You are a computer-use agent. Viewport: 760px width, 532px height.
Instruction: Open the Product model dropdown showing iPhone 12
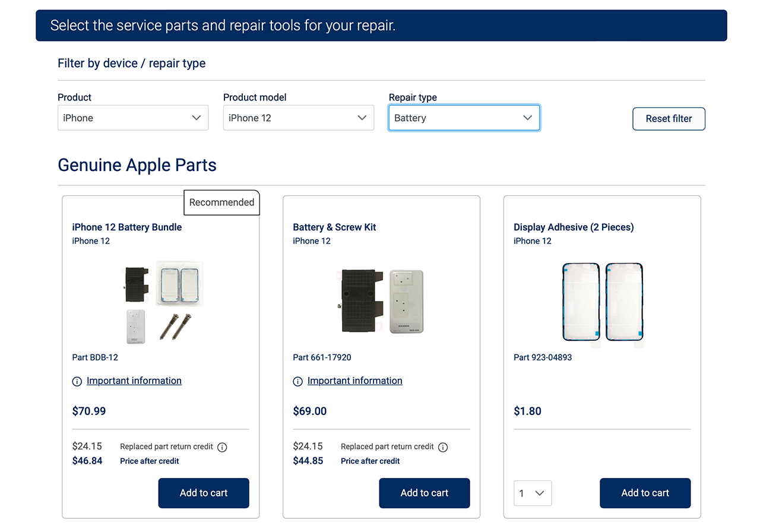click(299, 118)
